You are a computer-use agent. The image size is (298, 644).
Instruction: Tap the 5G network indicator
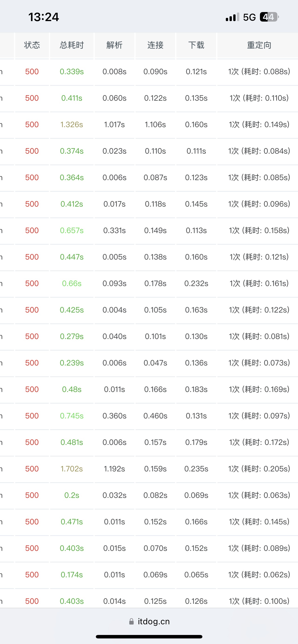pos(249,17)
